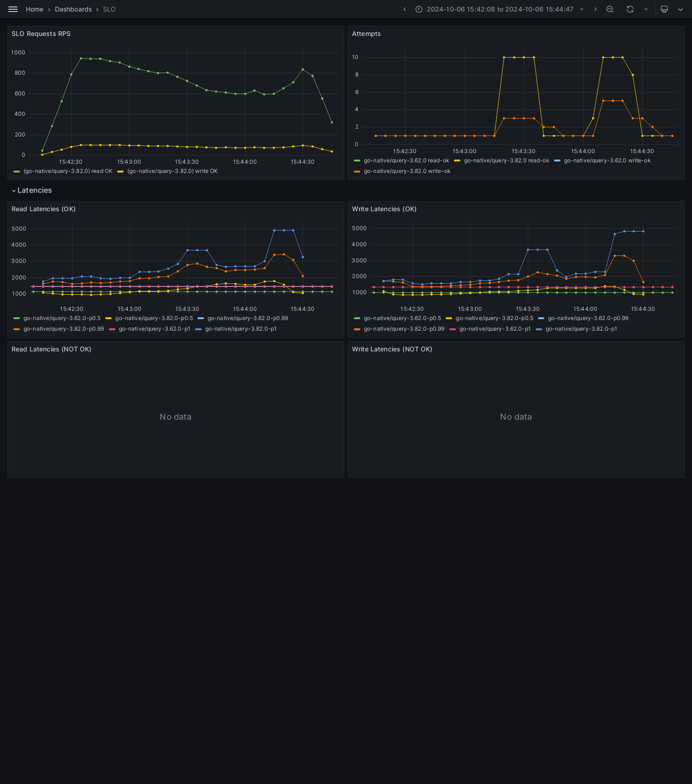Click the monitor view mode icon
Screen dimensions: 692x784
664,9
